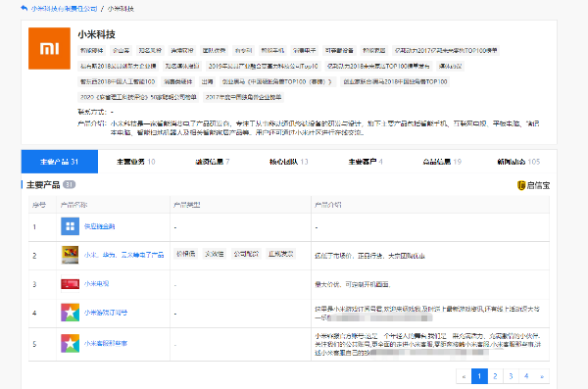
Task: Switch to the 主要业务 10 tab
Action: point(136,162)
